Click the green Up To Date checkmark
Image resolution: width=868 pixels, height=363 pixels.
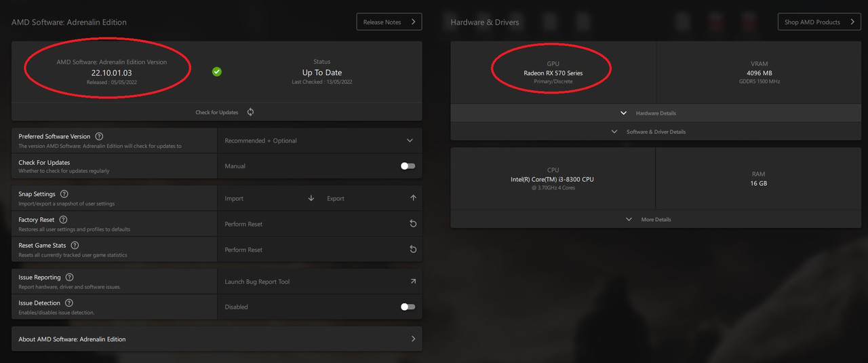point(217,71)
